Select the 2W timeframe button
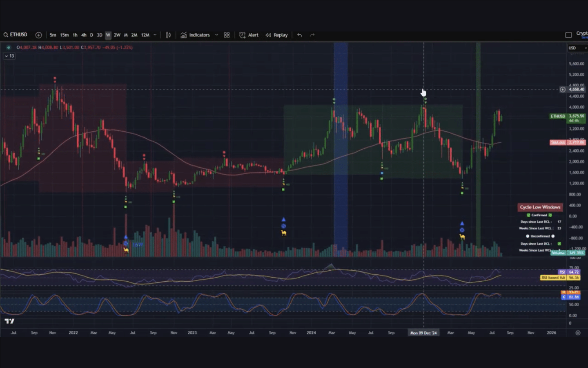This screenshot has height=368, width=588. coord(117,35)
